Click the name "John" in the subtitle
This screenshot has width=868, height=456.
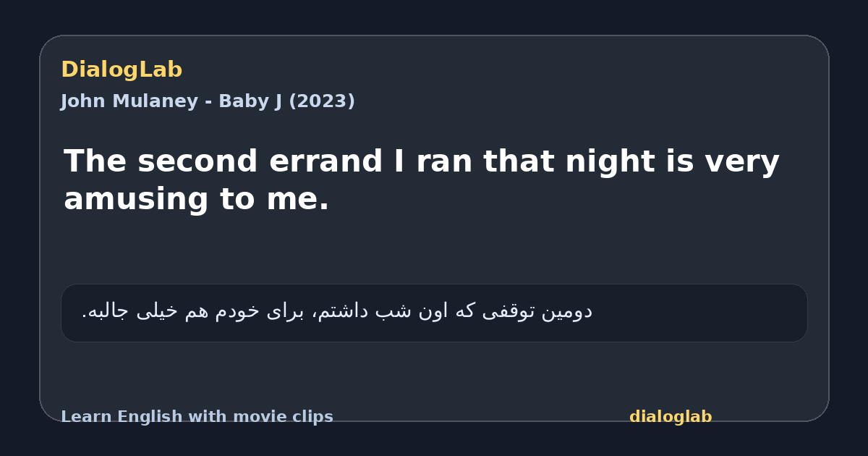82,101
